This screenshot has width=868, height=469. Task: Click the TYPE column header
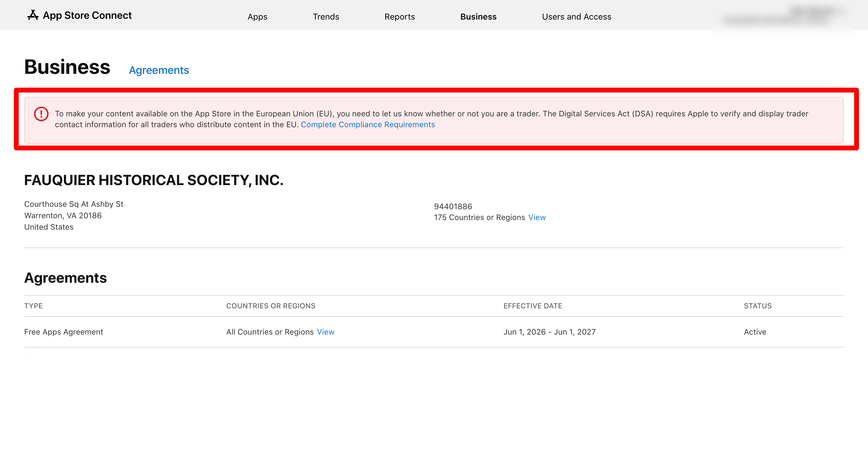click(33, 306)
